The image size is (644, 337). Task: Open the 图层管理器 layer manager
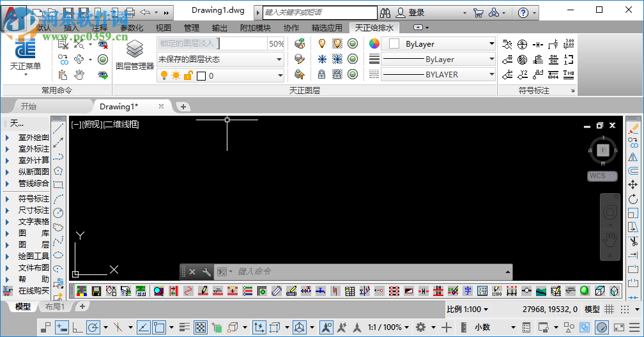click(x=134, y=54)
